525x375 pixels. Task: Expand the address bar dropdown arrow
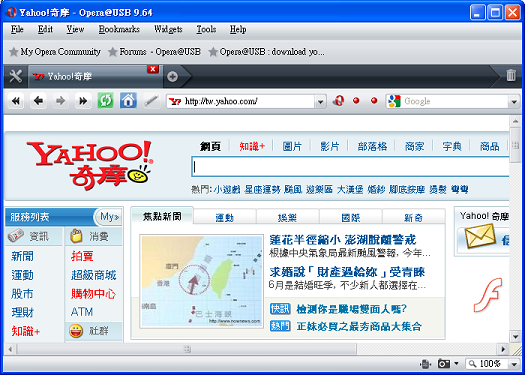pos(320,101)
